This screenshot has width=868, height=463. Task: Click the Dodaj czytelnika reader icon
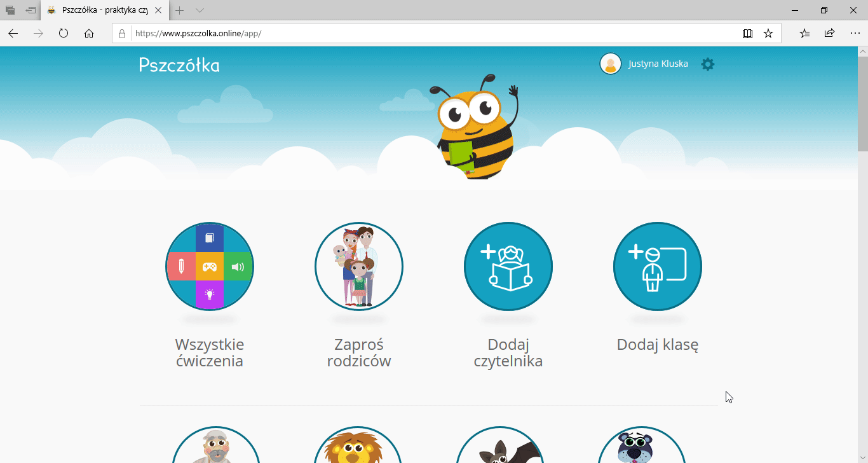coord(508,266)
